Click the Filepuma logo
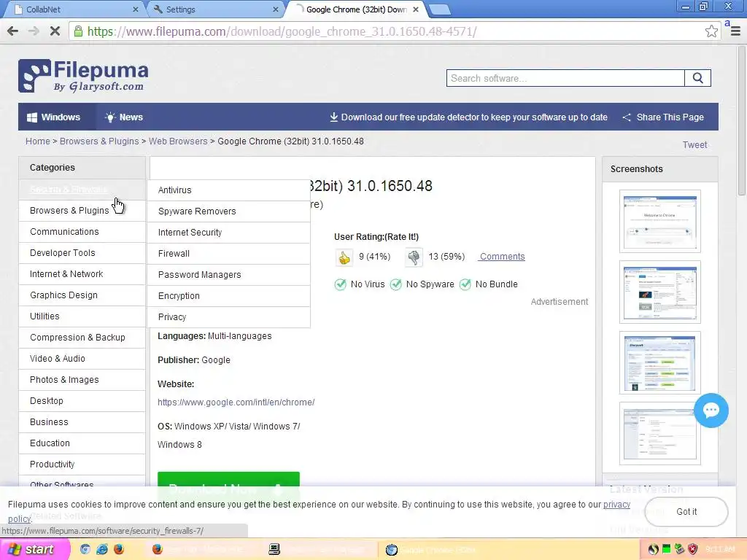The image size is (747, 560). click(x=83, y=76)
